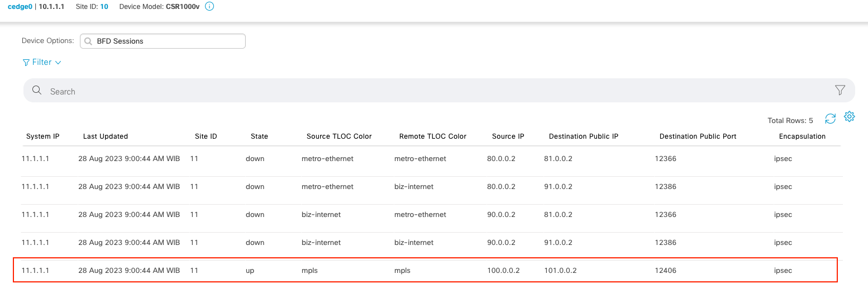Sort by State column header
The width and height of the screenshot is (868, 302).
259,136
